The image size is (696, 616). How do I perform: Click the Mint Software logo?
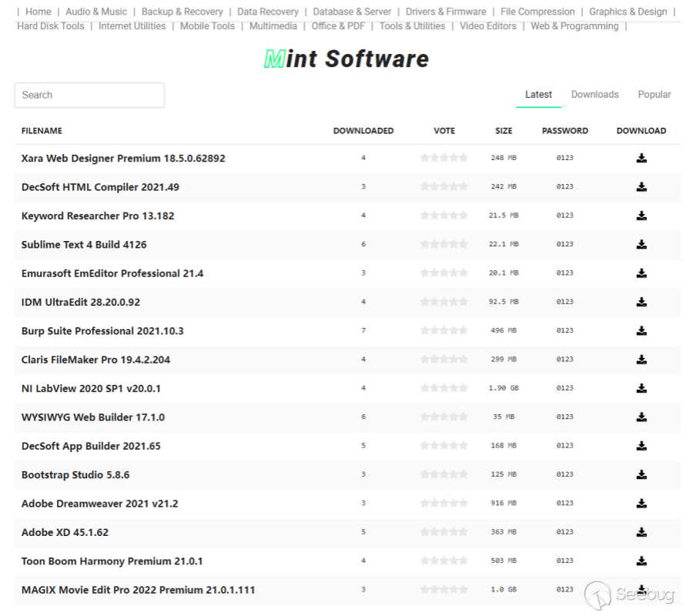point(346,59)
